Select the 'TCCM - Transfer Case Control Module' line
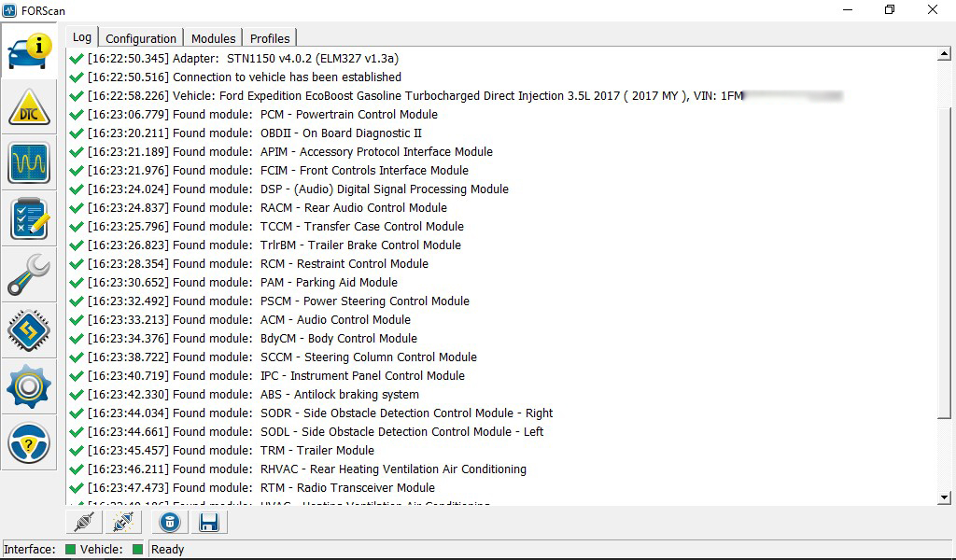 tap(266, 227)
